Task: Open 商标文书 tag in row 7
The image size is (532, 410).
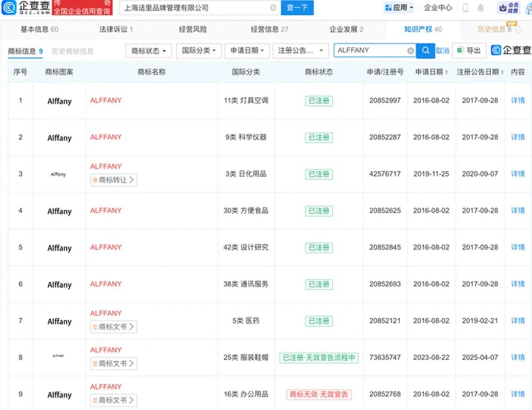Action: click(114, 327)
